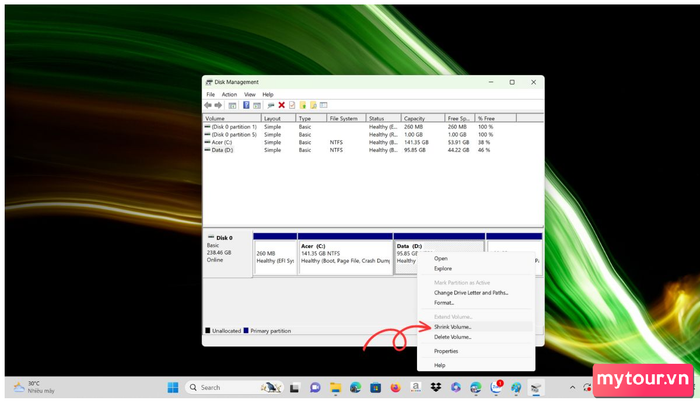Open Dropbox from the taskbar
Screen dimensions: 700x405
pyautogui.click(x=436, y=387)
